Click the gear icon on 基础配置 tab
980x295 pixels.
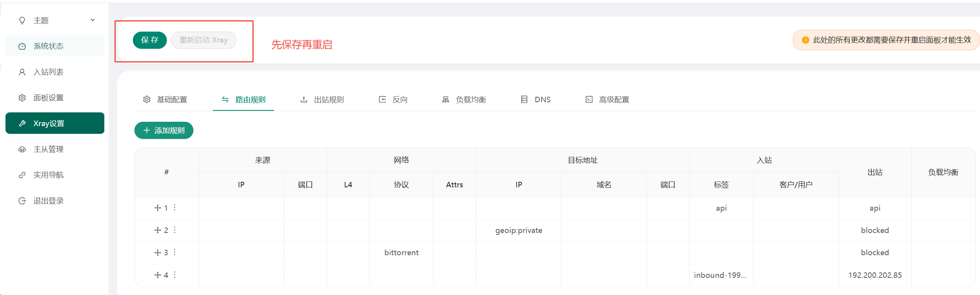click(x=147, y=100)
